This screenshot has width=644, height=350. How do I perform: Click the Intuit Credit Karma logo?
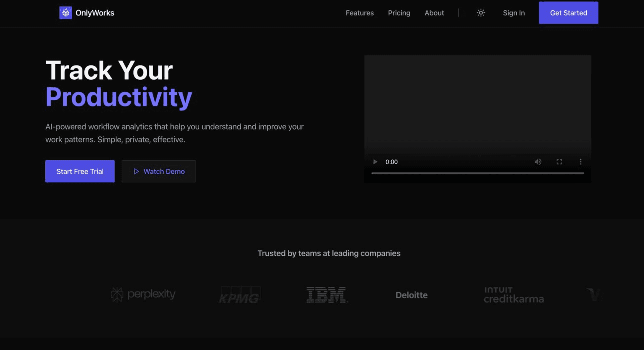(514, 295)
